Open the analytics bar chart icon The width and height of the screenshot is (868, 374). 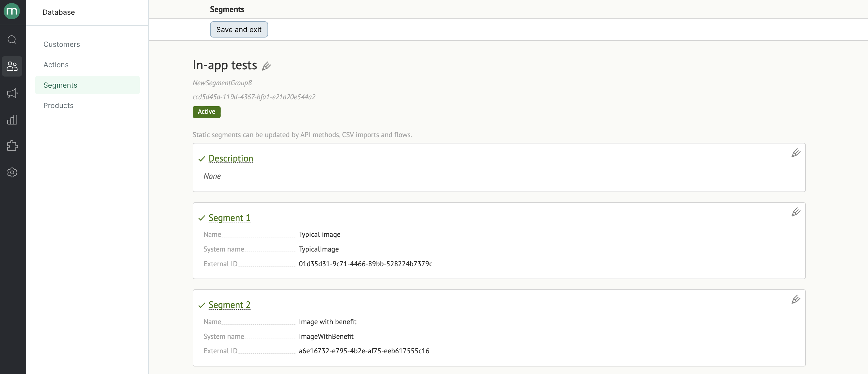[x=12, y=119]
